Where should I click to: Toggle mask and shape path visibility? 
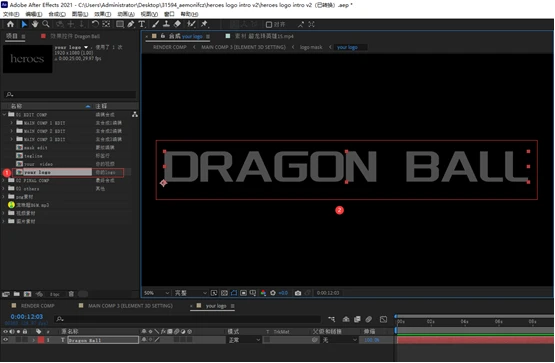(x=234, y=293)
